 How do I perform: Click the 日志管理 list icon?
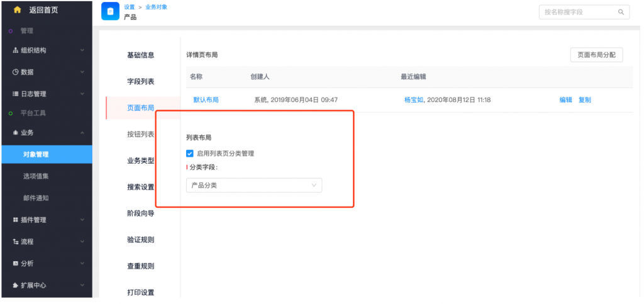(x=15, y=94)
